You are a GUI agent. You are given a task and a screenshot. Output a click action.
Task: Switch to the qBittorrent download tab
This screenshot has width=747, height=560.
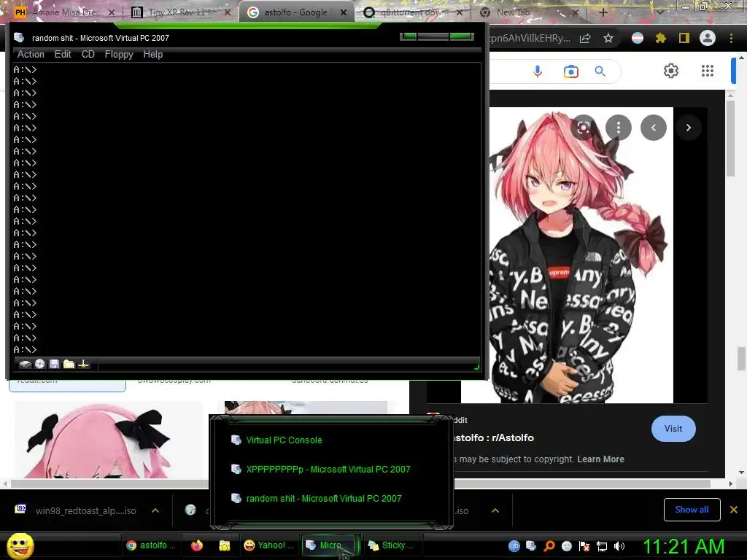(x=413, y=12)
